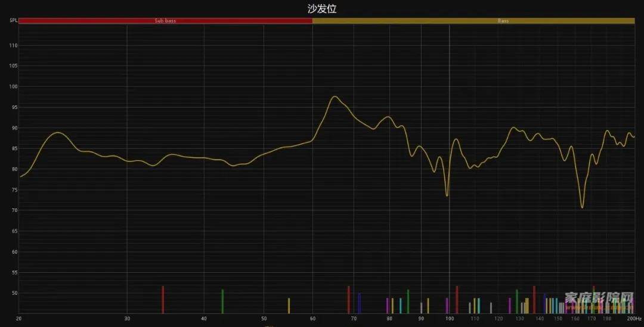Click the 40 Hz frequency label
This screenshot has width=644, height=327.
tap(204, 319)
